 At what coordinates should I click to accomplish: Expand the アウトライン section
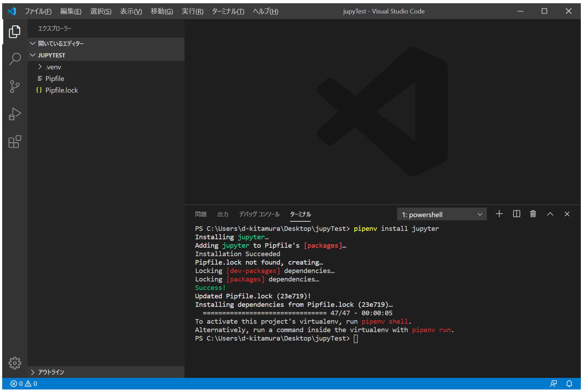pos(106,372)
